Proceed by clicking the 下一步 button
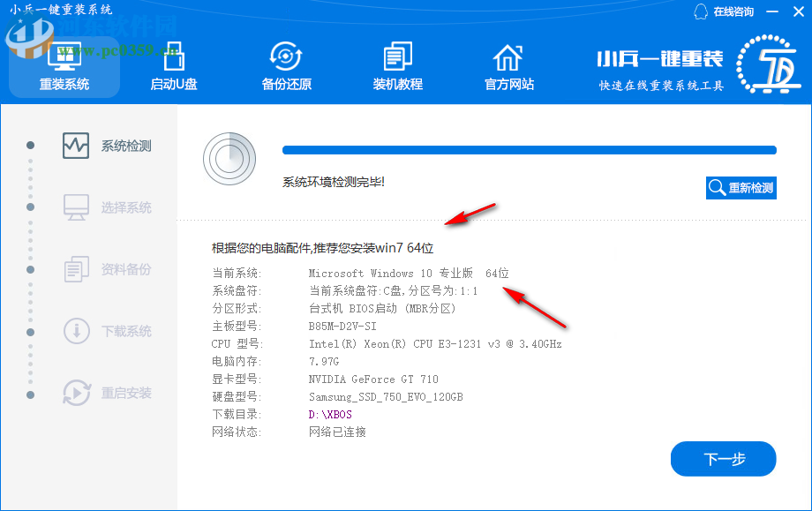The image size is (812, 511). (723, 459)
